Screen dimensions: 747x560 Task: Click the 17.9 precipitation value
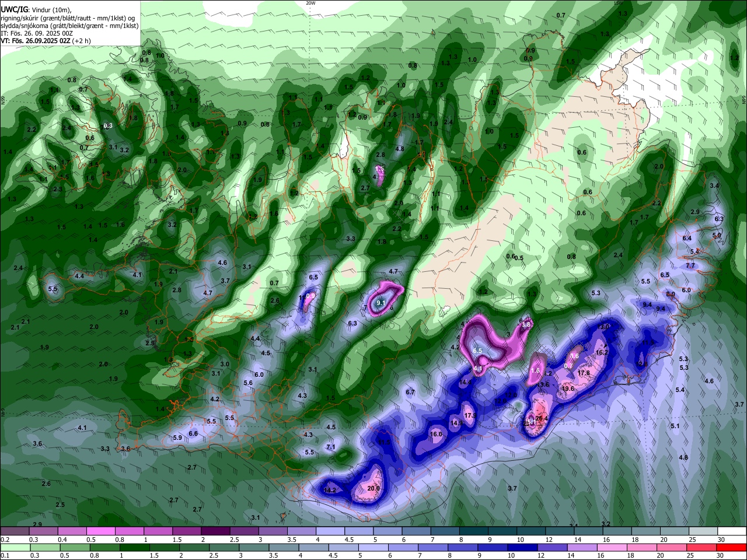pos(470,415)
